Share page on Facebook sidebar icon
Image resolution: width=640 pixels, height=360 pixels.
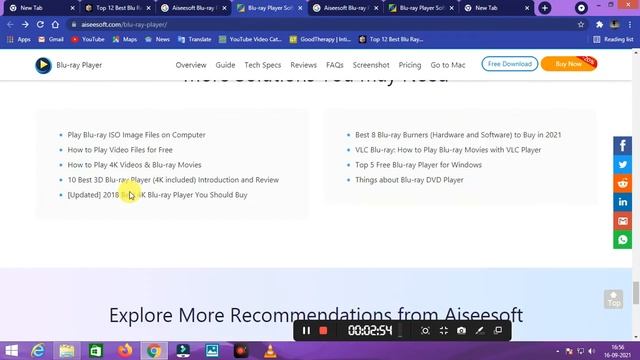click(x=622, y=146)
